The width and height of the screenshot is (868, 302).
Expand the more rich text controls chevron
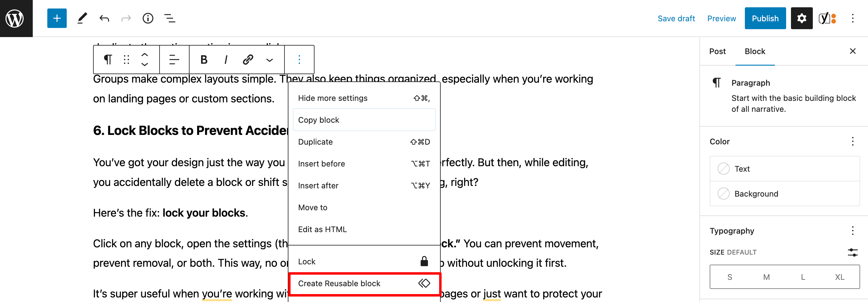tap(269, 60)
